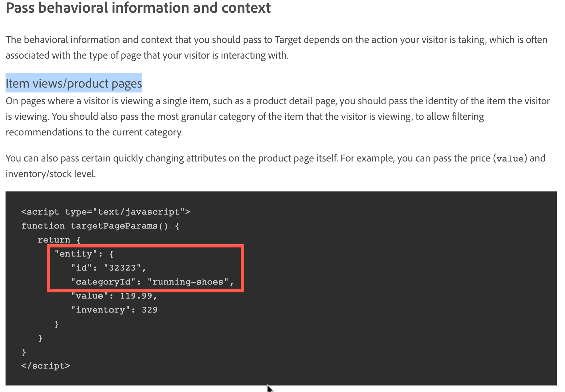Click the "id": "32323" code line
Image resolution: width=565 pixels, height=392 pixels.
(109, 268)
